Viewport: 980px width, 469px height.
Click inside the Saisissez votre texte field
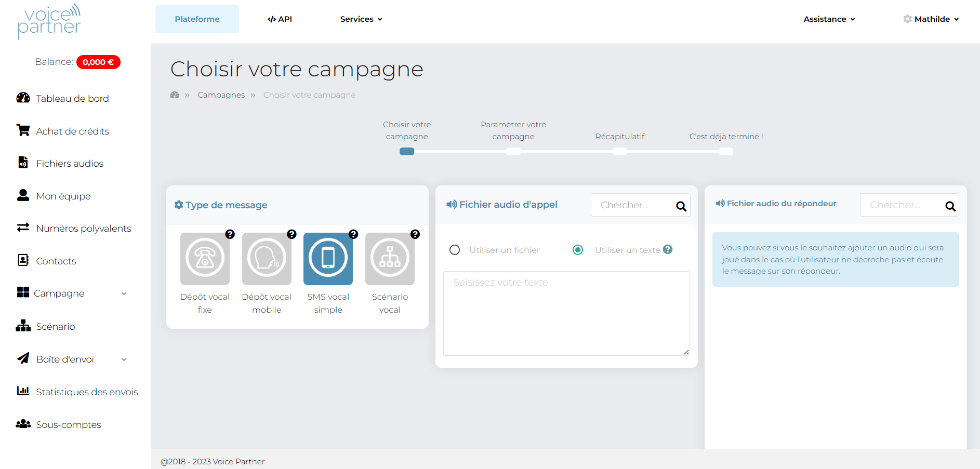pos(566,312)
